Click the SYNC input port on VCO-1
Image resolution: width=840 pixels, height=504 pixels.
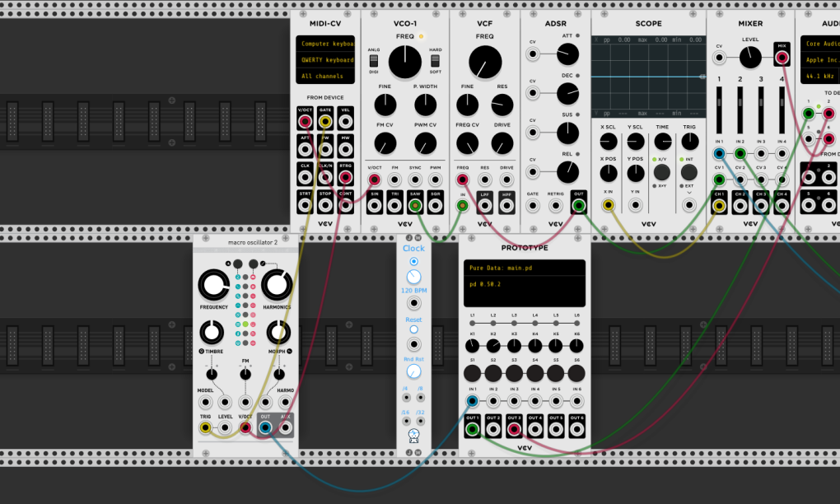tap(415, 180)
